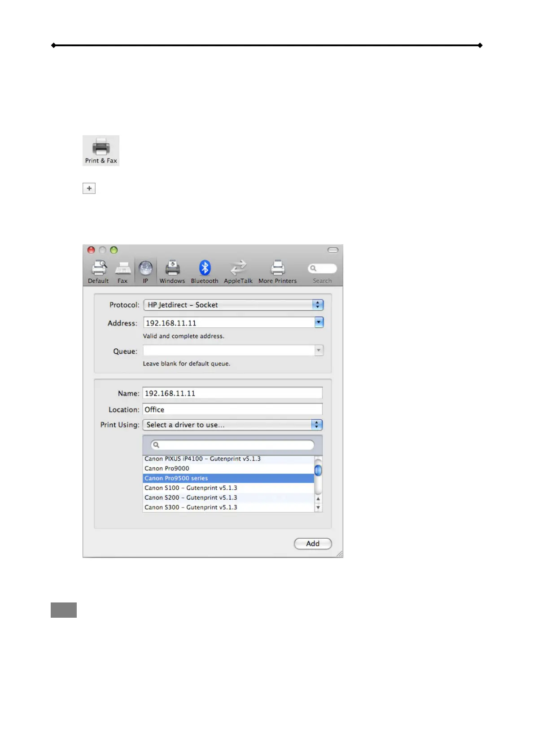Click the driver list scroll up arrow
This screenshot has width=534, height=756.
tap(318, 499)
